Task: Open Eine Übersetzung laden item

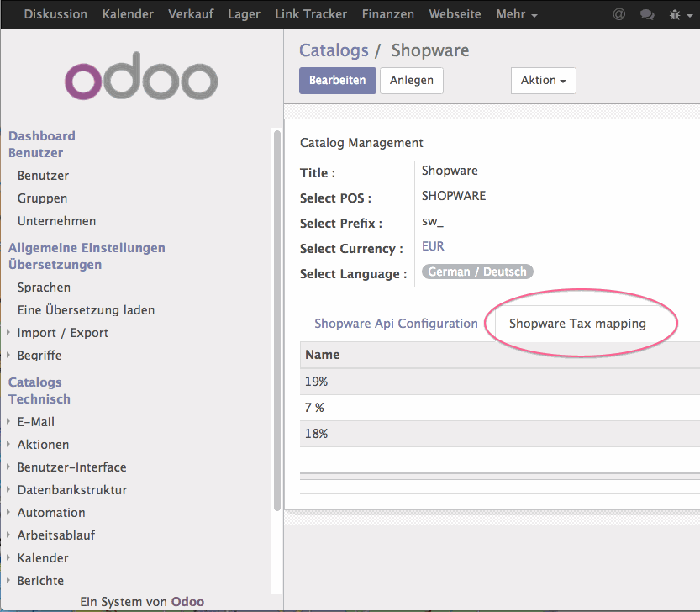Action: [x=87, y=310]
